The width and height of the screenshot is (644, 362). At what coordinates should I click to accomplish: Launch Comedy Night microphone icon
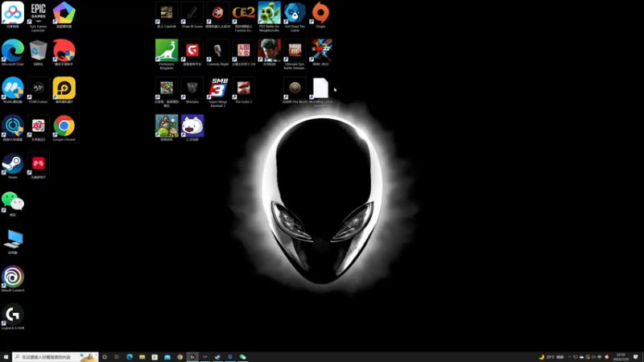pos(218,52)
